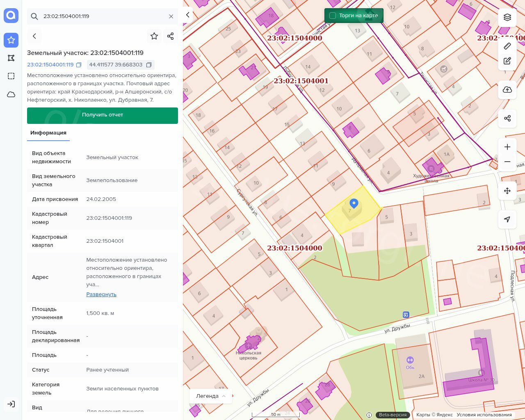525x420 pixels.
Task: Open favorites in the left sidebar
Action: (11, 40)
